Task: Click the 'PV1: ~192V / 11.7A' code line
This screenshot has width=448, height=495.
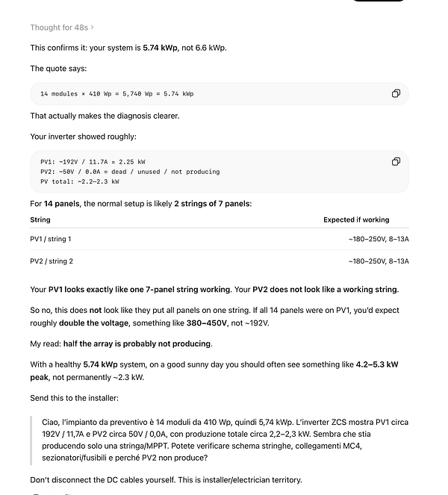Action: [x=93, y=162]
